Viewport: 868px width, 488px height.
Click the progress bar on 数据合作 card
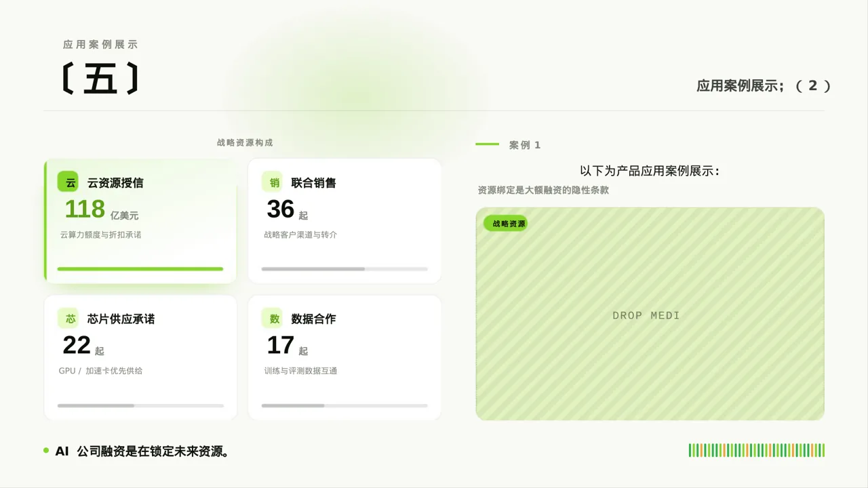pos(344,405)
